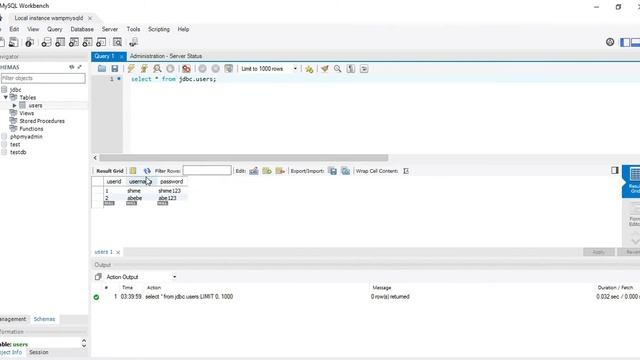Execute statement under cursor icon

click(x=144, y=69)
